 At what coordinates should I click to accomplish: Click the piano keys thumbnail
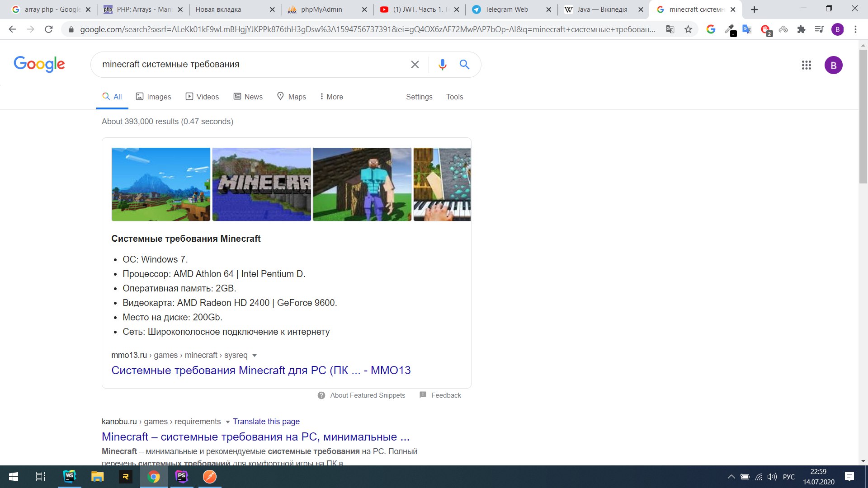[442, 184]
